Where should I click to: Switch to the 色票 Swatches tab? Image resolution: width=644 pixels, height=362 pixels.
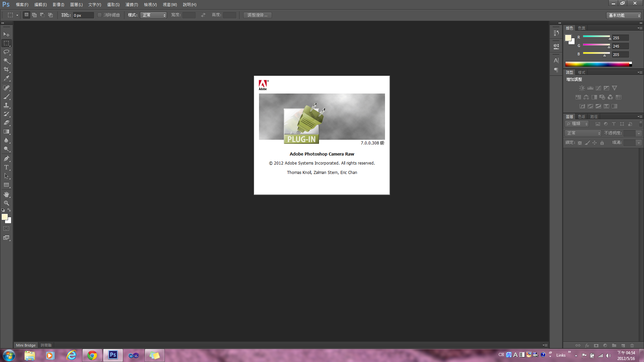coord(582,28)
